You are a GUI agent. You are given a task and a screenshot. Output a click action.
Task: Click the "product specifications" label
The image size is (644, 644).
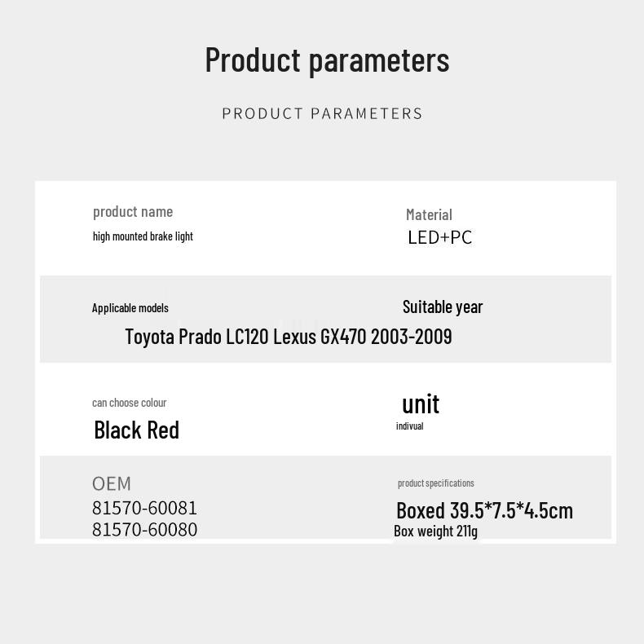435,483
